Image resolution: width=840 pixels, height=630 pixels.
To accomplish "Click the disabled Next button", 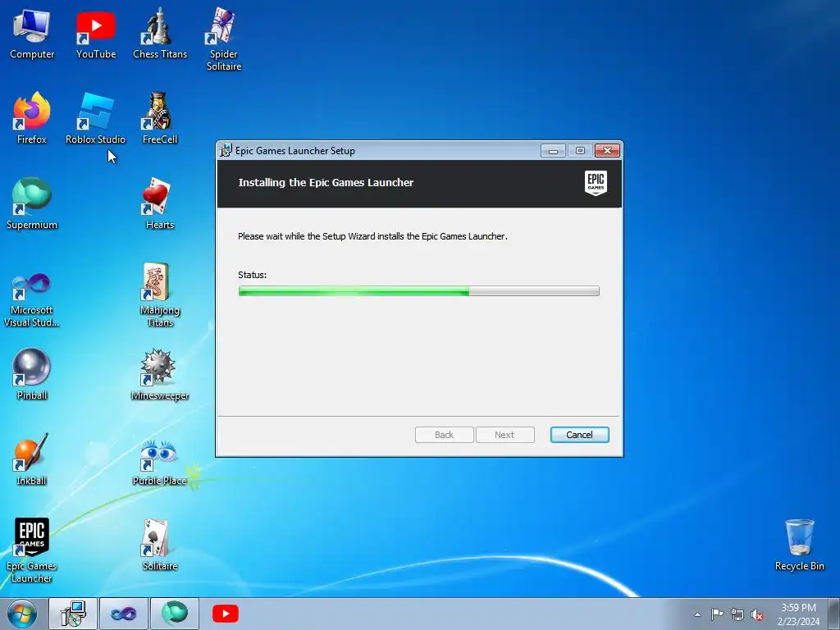I will coord(504,435).
